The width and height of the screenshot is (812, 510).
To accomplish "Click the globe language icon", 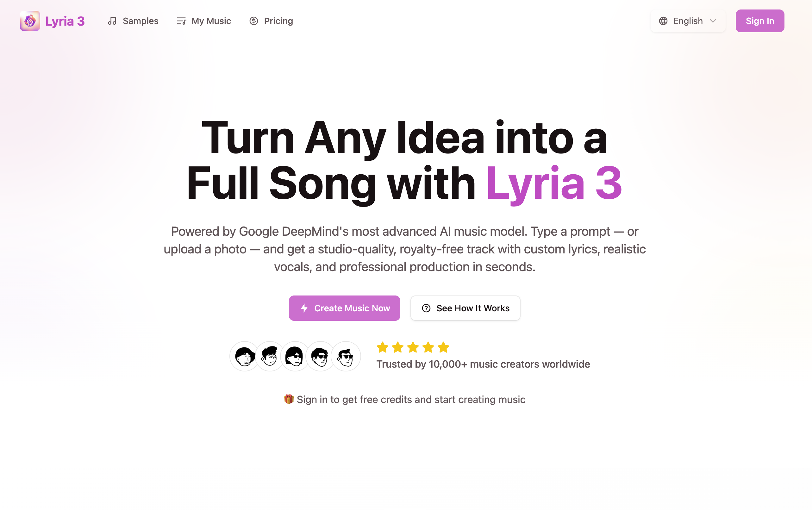I will pos(663,21).
